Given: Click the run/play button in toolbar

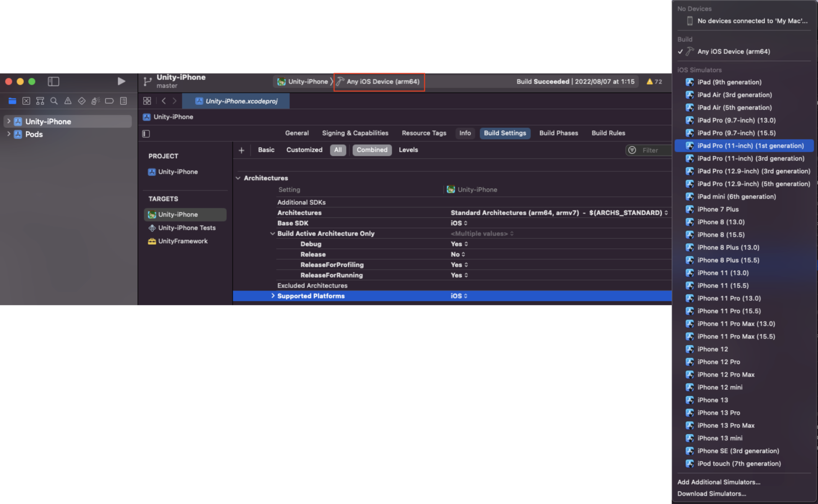Looking at the screenshot, I should point(121,81).
